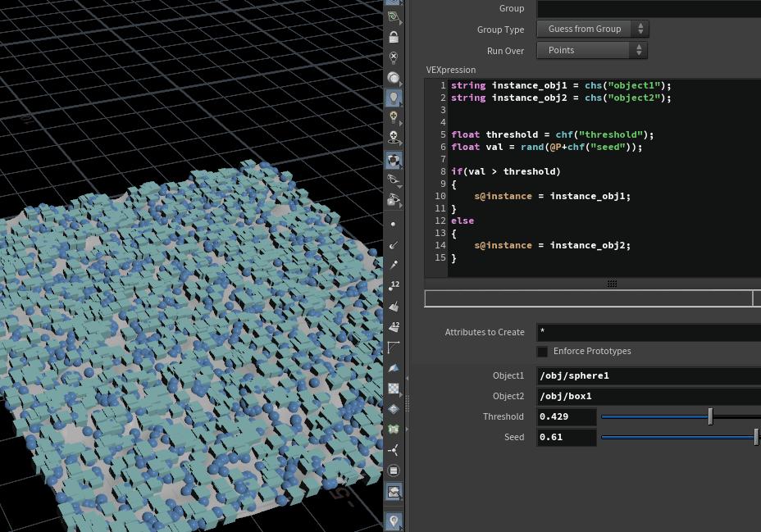The height and width of the screenshot is (532, 761).
Task: Enable the Enforce Prototypes checkbox
Action: click(x=542, y=352)
